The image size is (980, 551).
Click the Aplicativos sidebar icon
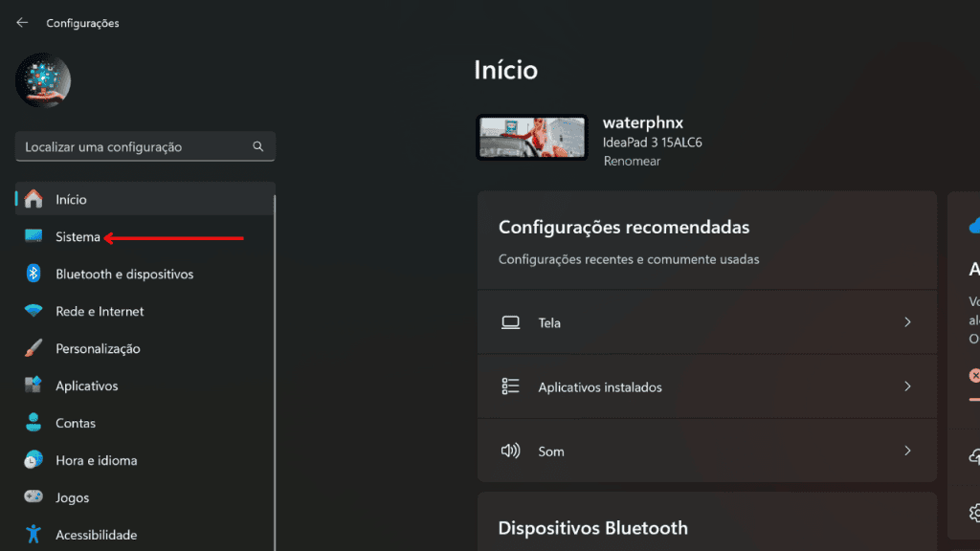click(33, 386)
